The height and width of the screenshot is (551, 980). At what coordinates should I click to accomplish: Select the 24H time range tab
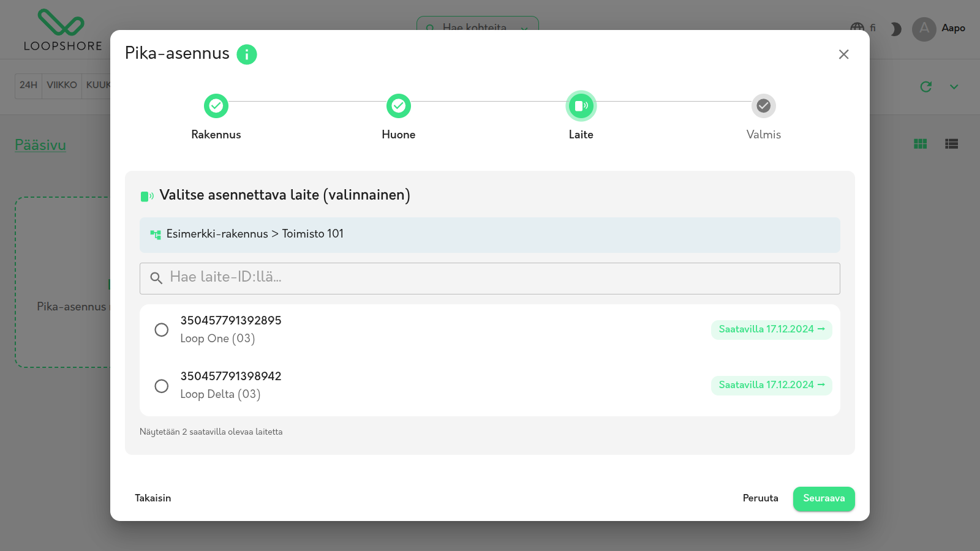pos(28,85)
